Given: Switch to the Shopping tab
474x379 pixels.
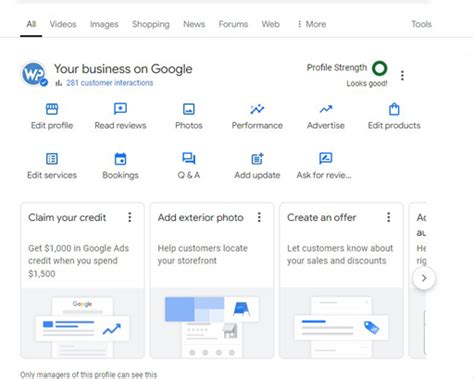Looking at the screenshot, I should 151,24.
